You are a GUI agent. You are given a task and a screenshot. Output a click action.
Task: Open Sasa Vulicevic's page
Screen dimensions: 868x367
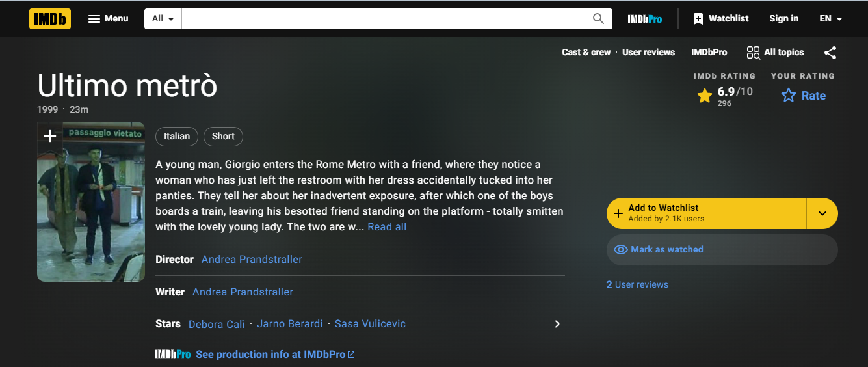(370, 323)
